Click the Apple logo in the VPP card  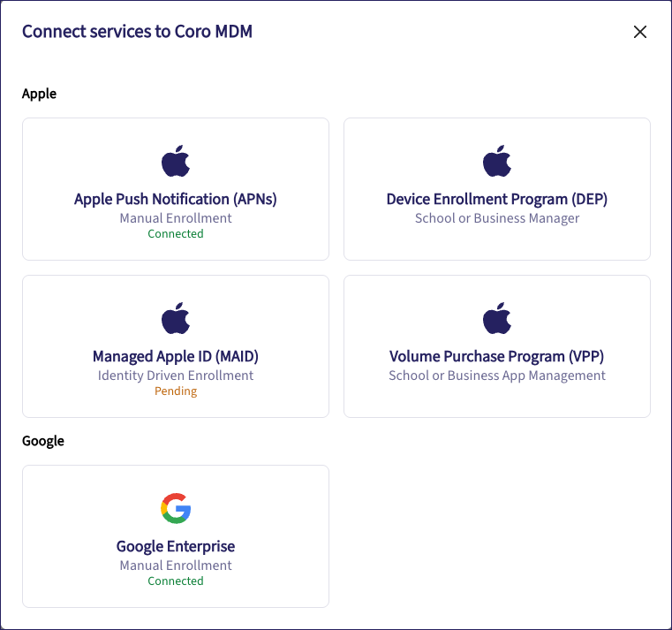coord(497,319)
